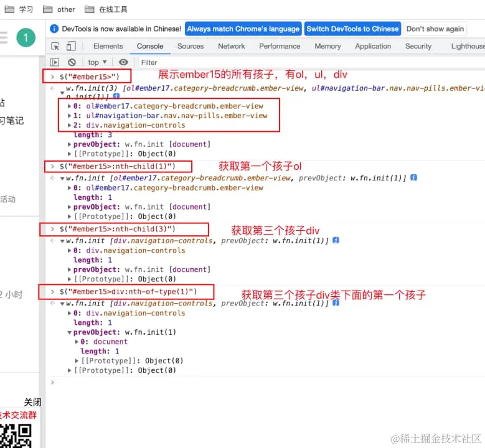Click Always match Chrome's language button

coord(243,29)
